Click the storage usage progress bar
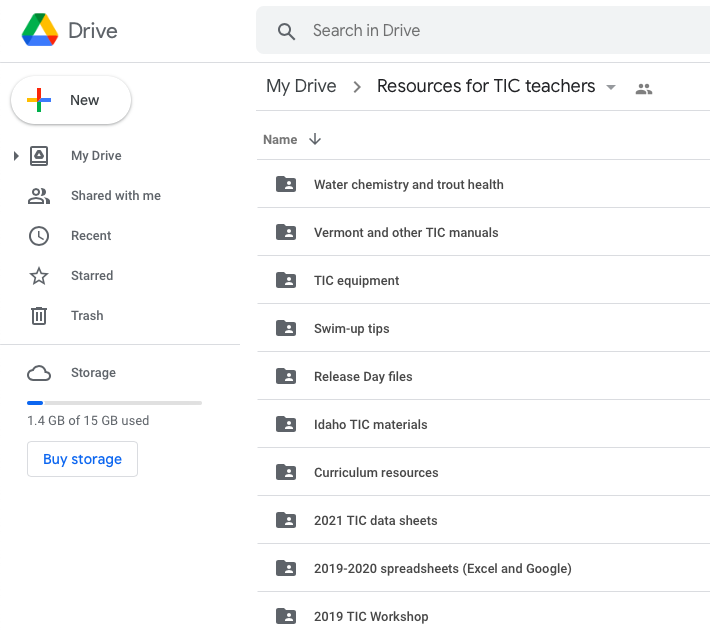710x630 pixels. pos(114,403)
